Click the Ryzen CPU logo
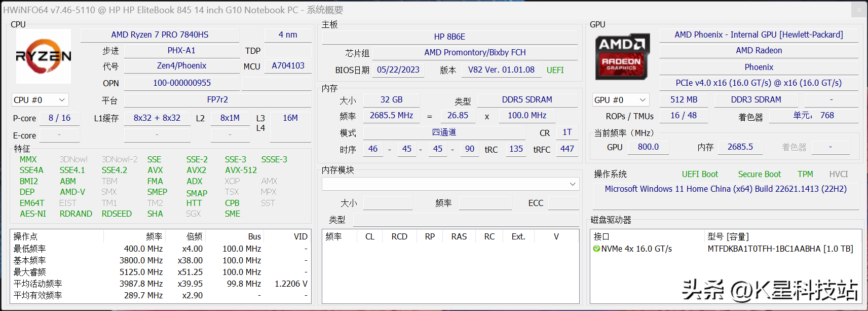 (44, 56)
